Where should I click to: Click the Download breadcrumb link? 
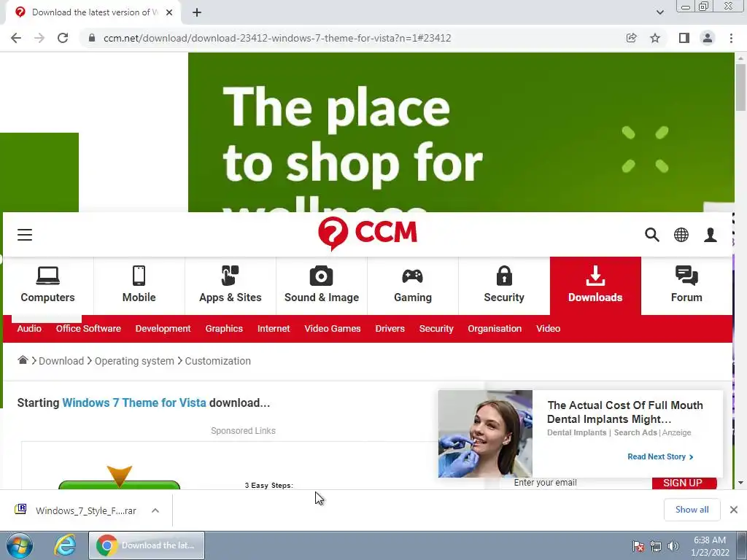tap(61, 361)
